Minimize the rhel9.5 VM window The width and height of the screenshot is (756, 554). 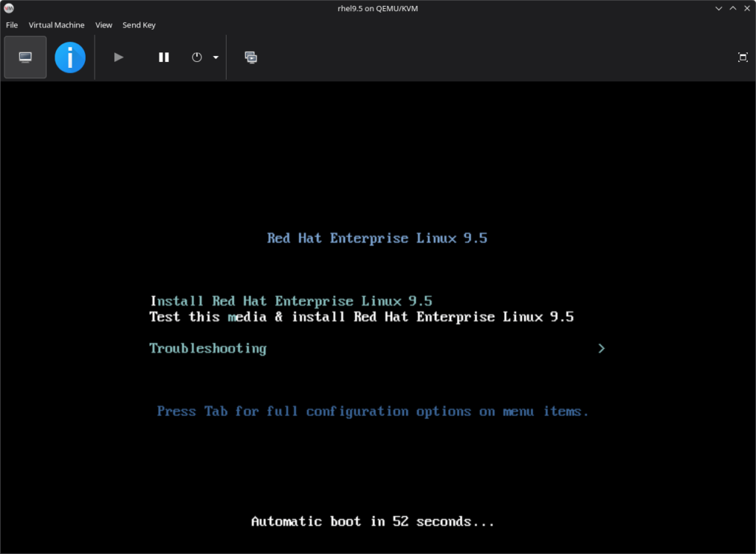[x=718, y=8]
